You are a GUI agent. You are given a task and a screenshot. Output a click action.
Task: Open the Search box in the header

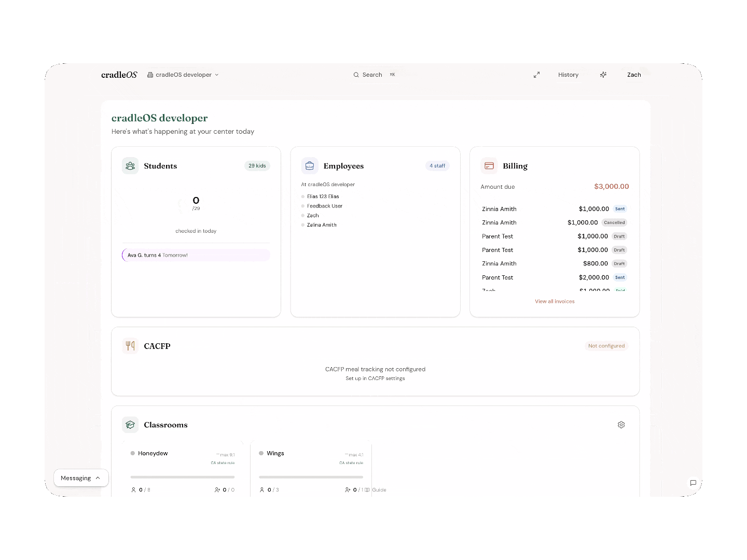click(x=375, y=75)
